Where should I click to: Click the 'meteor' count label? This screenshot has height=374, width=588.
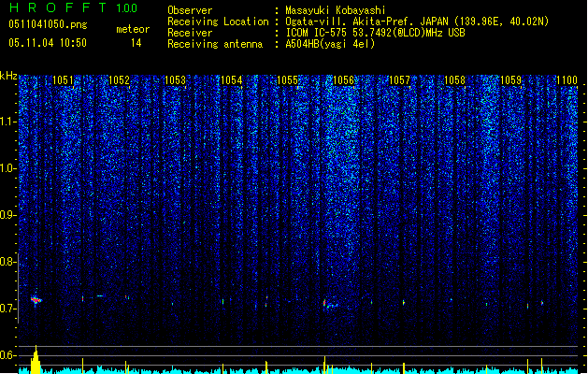[133, 29]
